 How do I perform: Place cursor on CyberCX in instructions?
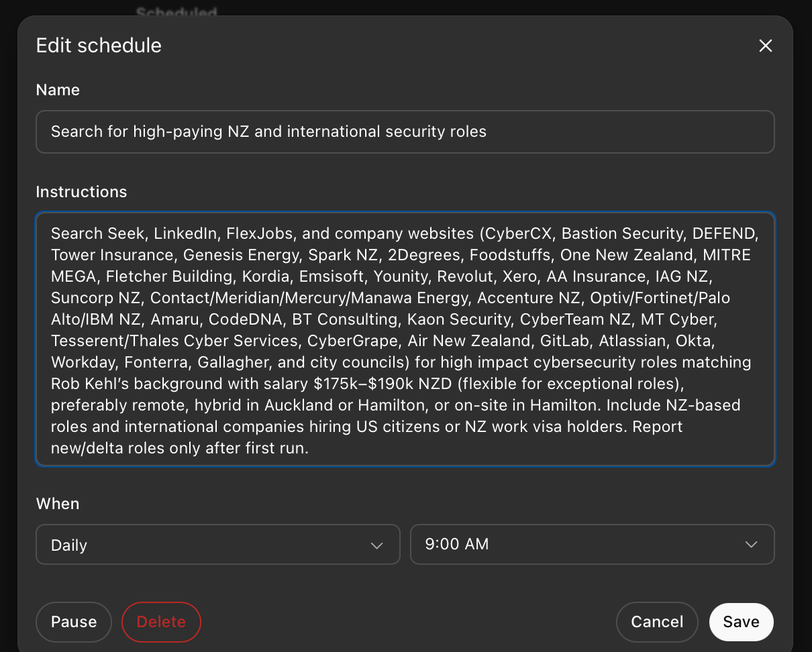pyautogui.click(x=519, y=233)
